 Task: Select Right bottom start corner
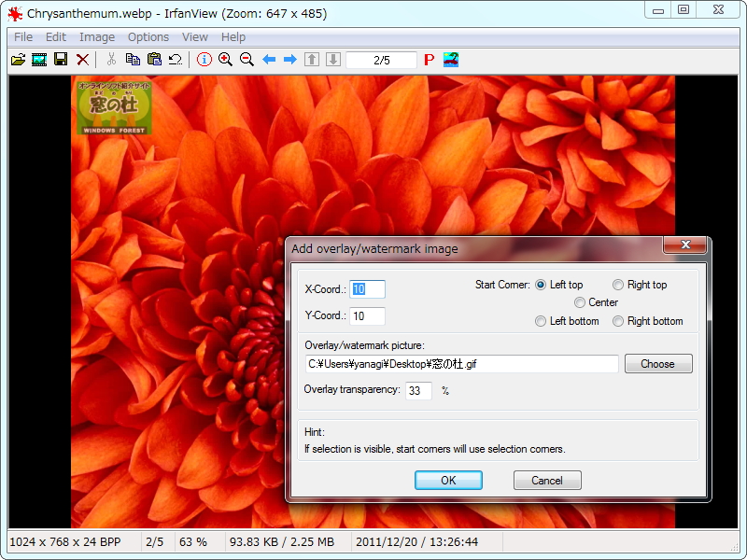click(618, 321)
